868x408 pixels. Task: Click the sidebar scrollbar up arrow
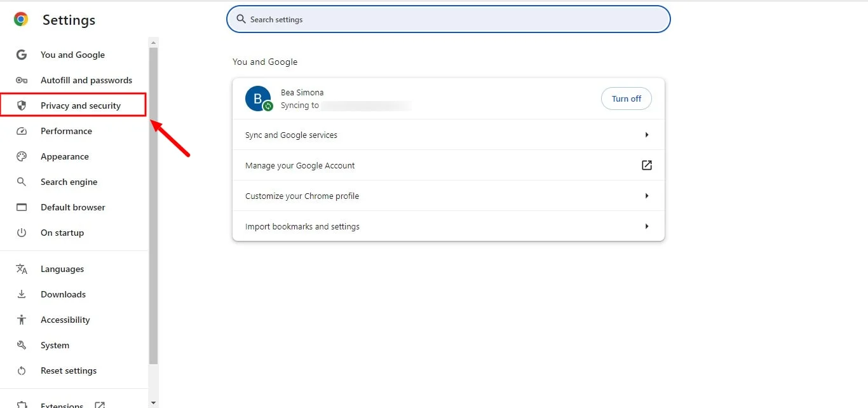[x=153, y=43]
